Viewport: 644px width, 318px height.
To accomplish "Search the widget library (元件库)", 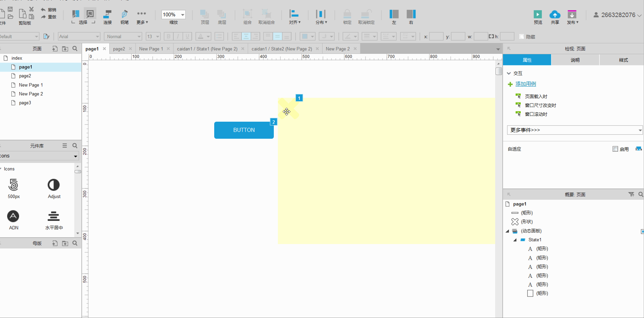I will tap(75, 146).
